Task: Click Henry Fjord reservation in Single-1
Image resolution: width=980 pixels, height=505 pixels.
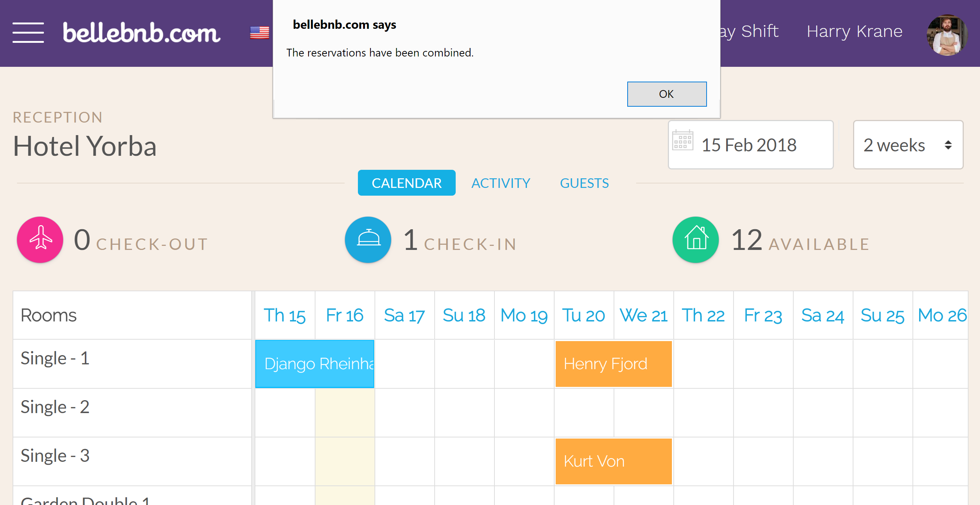Action: tap(612, 363)
